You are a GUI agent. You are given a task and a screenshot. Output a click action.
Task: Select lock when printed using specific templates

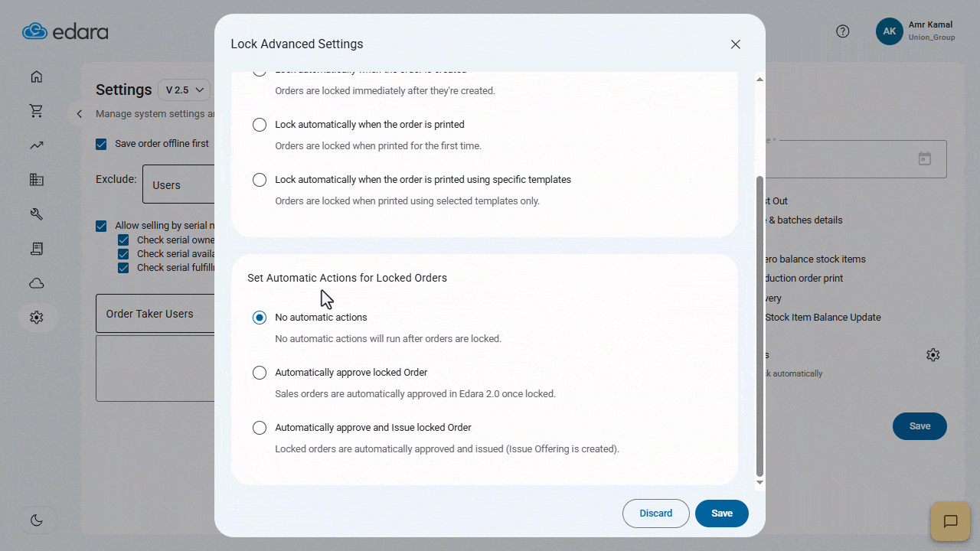[x=260, y=180]
